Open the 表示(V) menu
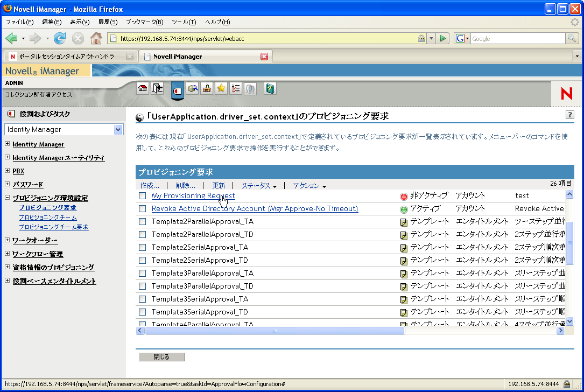The image size is (584, 392). pyautogui.click(x=80, y=22)
